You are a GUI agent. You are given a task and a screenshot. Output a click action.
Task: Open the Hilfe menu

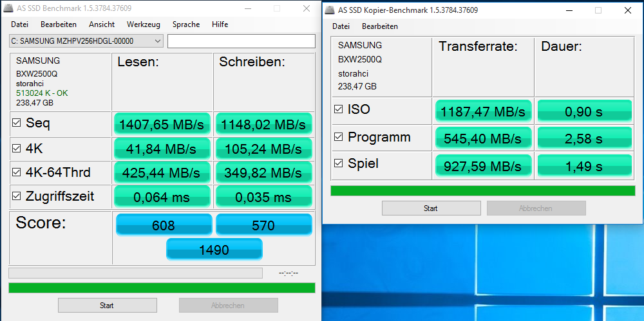point(220,24)
